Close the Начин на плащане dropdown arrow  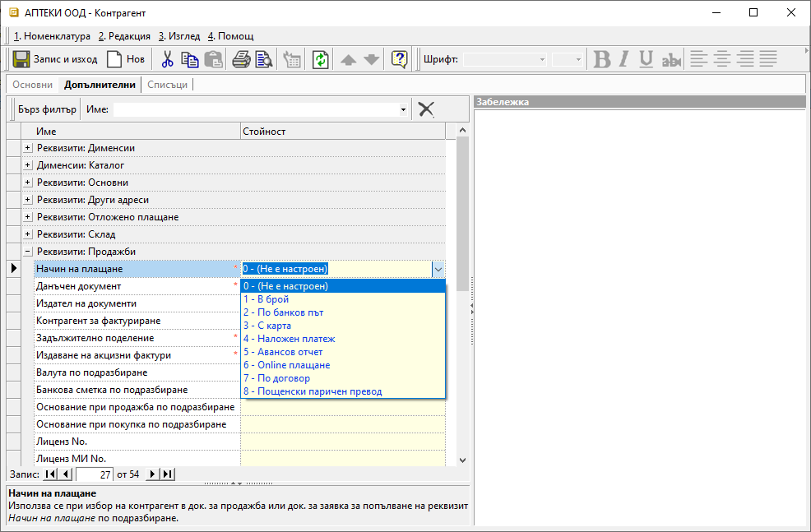(x=438, y=269)
